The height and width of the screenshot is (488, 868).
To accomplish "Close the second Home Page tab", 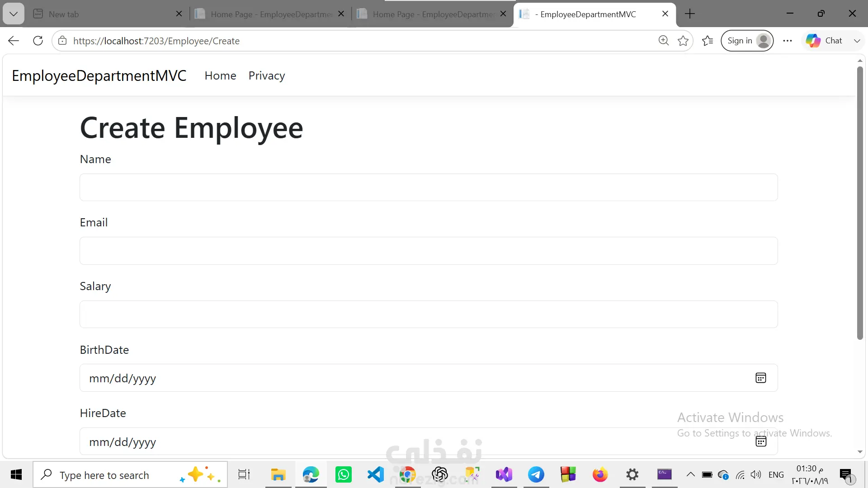I will (x=503, y=14).
